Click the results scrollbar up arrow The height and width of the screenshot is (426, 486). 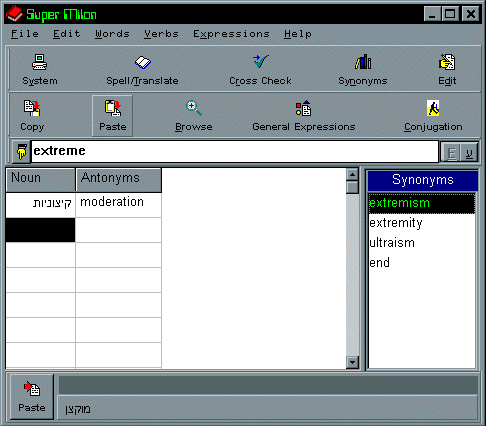[352, 174]
